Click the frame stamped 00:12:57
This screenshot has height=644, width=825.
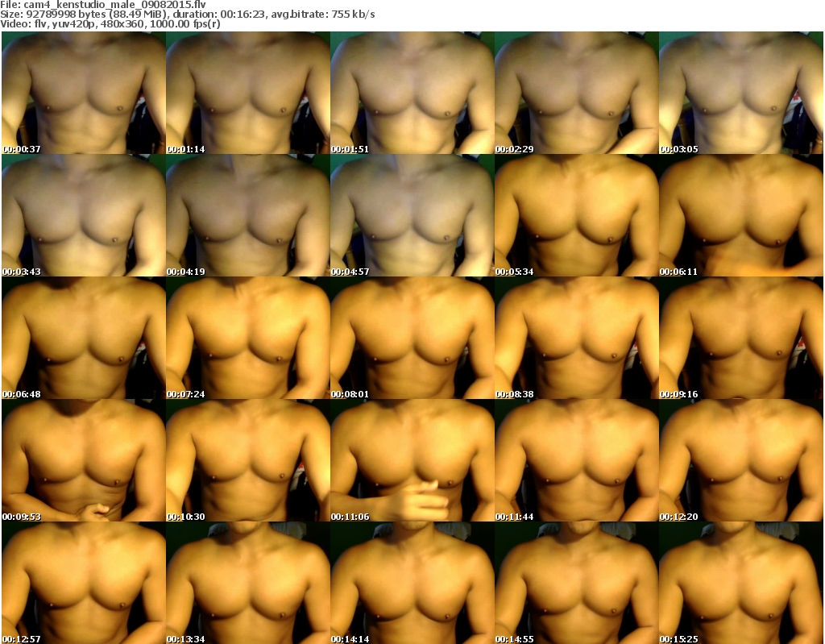click(84, 583)
